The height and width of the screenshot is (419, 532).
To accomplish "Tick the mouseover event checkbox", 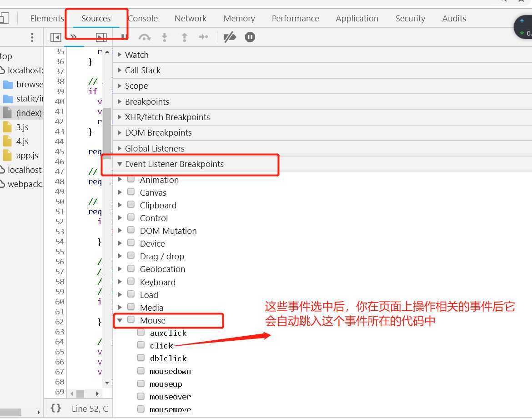I will coord(141,396).
